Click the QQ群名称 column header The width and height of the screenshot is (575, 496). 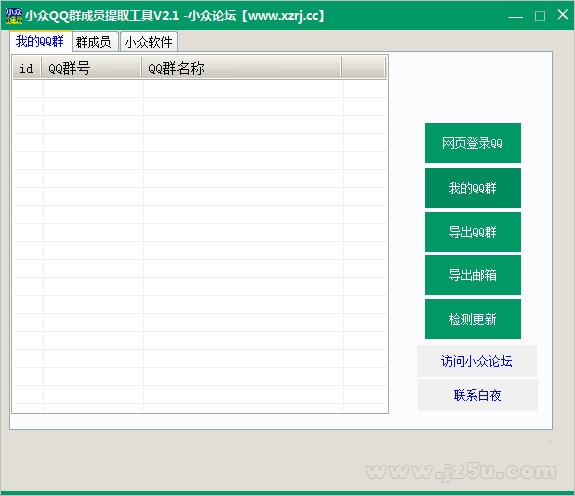pos(241,68)
